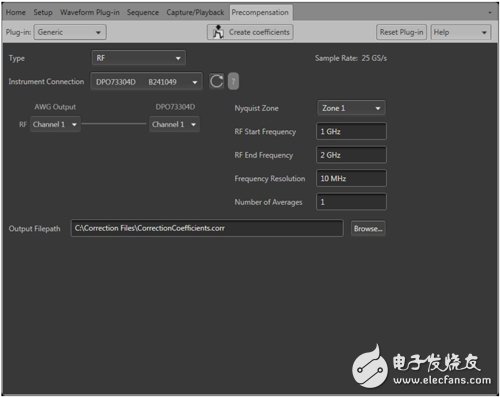Click the Create coefficients button
Screen dimensions: 500x397
(250, 32)
